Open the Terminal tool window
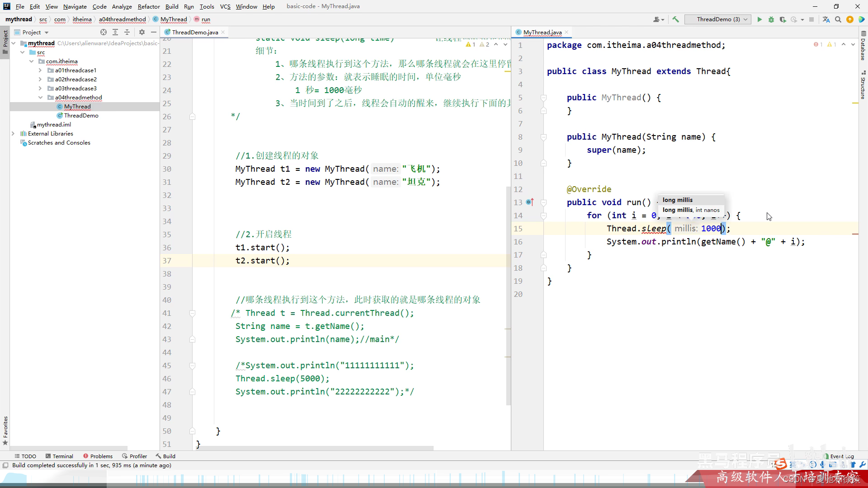 [59, 456]
